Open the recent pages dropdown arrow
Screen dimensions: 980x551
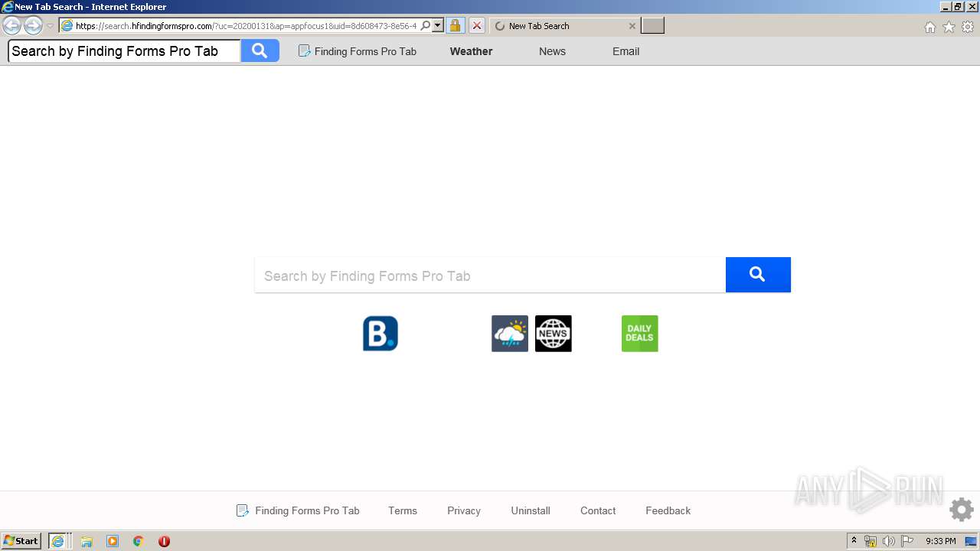click(x=51, y=26)
